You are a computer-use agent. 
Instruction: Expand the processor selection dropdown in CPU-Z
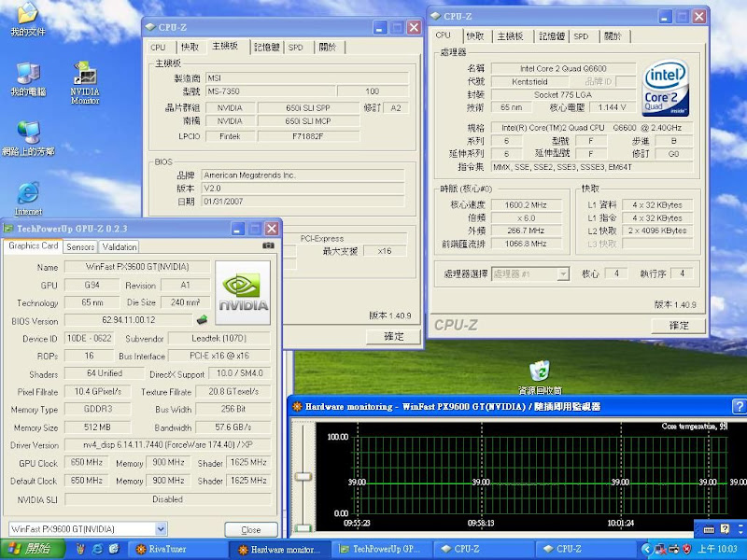(x=563, y=273)
